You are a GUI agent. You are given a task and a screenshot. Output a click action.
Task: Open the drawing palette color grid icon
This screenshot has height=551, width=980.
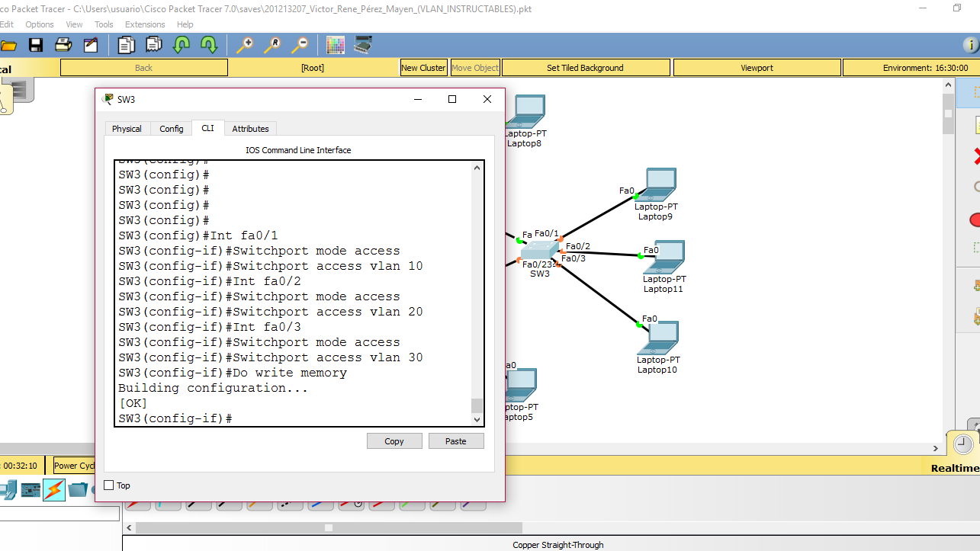pyautogui.click(x=335, y=45)
